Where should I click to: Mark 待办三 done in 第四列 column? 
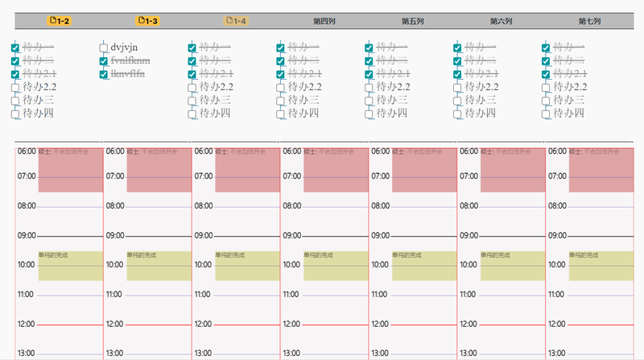280,101
